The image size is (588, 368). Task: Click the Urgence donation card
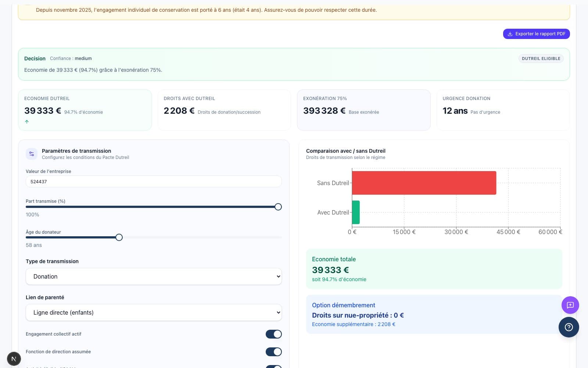(x=503, y=110)
